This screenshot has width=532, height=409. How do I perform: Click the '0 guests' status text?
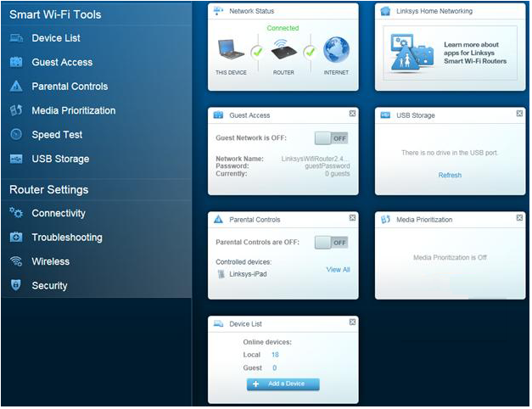click(x=337, y=173)
